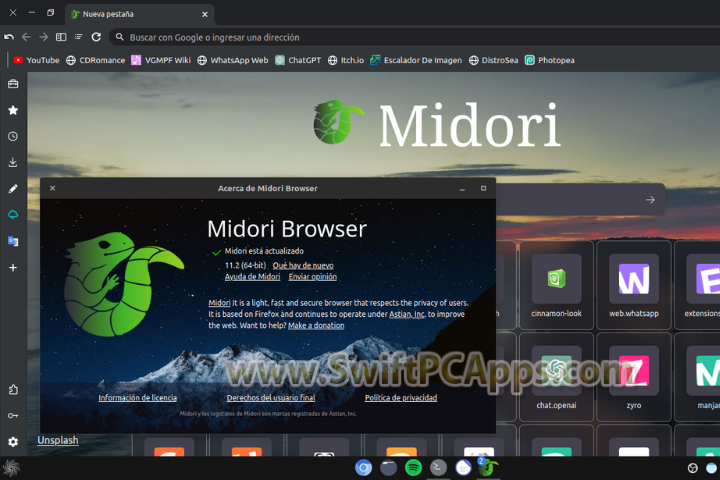This screenshot has height=480, width=720.
Task: Open the passwords key icon in sidebar
Action: [x=13, y=416]
